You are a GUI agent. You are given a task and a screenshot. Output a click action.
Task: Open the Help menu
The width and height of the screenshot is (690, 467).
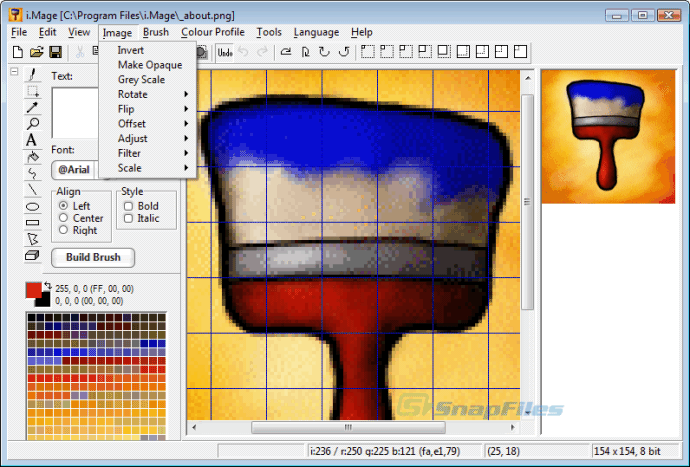pos(362,32)
